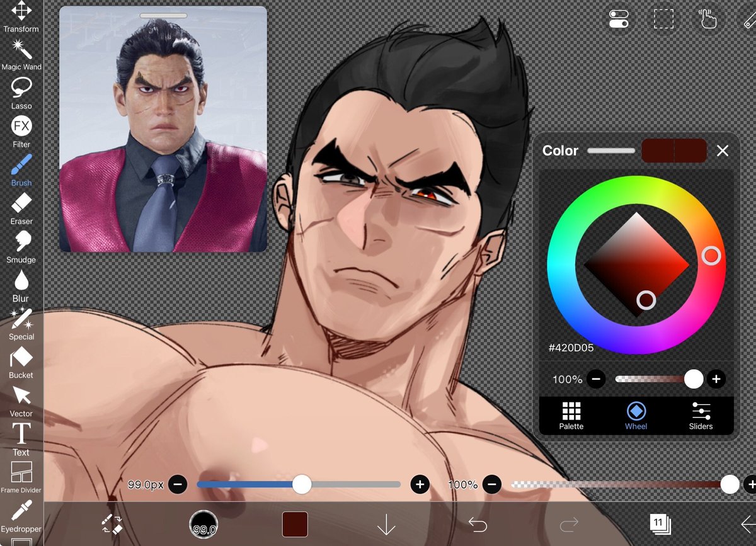Open the stabilizer hand-touch icon
The image size is (756, 546).
pyautogui.click(x=708, y=18)
